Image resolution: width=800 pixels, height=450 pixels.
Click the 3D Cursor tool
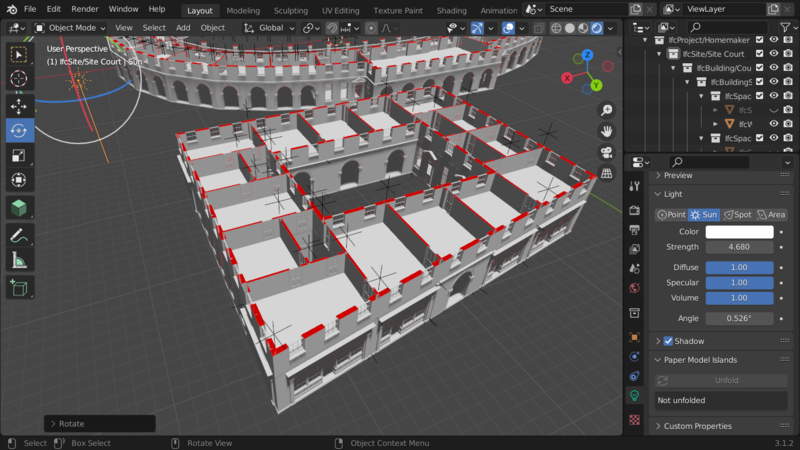point(19,79)
